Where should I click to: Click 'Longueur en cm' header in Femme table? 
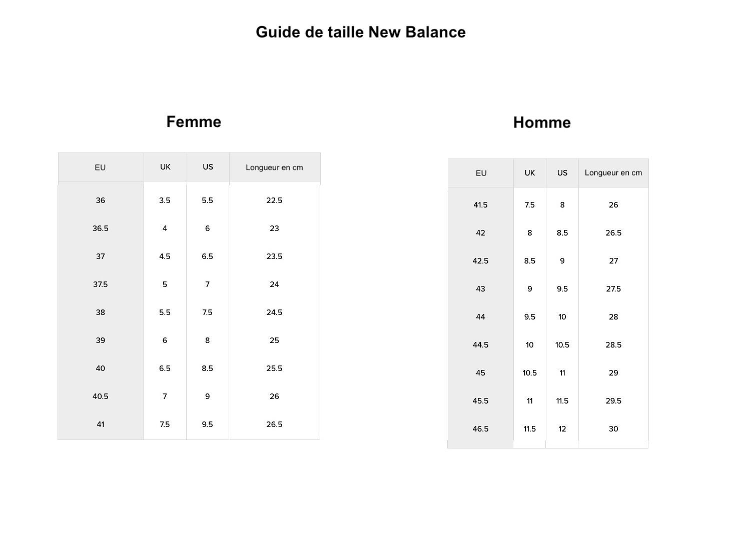coord(274,167)
